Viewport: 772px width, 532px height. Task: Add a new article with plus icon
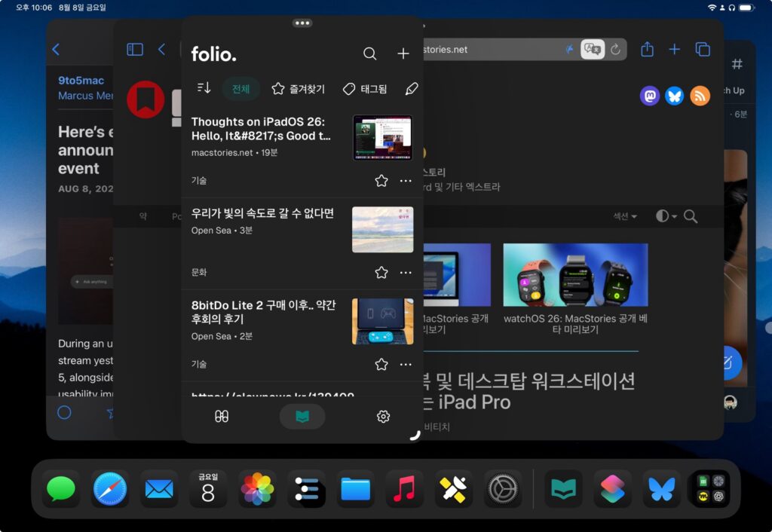(403, 54)
